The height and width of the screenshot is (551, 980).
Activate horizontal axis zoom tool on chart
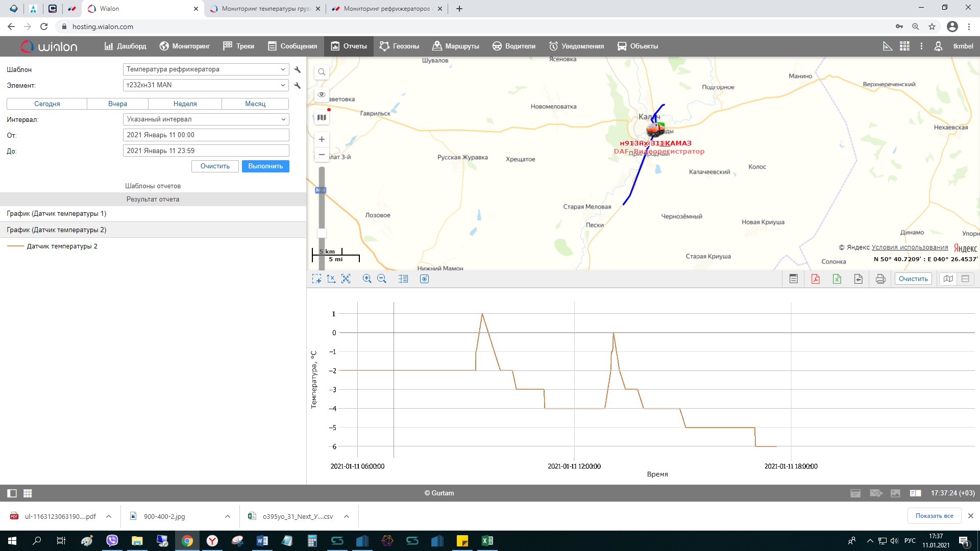(331, 279)
